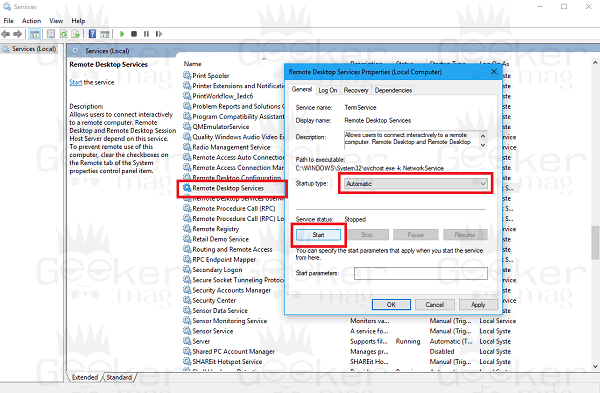
Task: Click the Back arrow in the toolbar
Action: (x=6, y=34)
